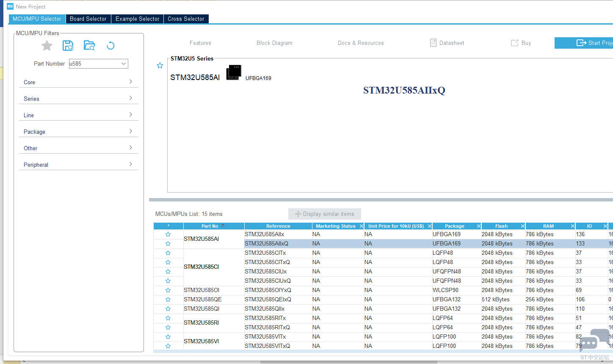Toggle favorite star for STM32U585QIIx row
This screenshot has height=364, width=613.
tap(168, 309)
